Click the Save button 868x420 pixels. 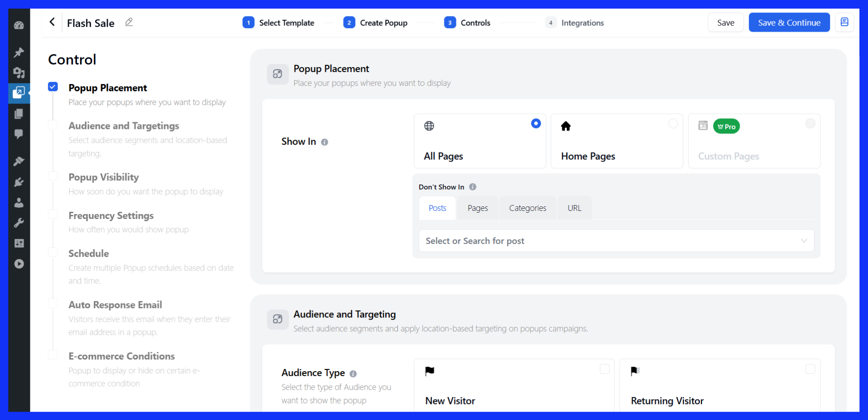(726, 22)
